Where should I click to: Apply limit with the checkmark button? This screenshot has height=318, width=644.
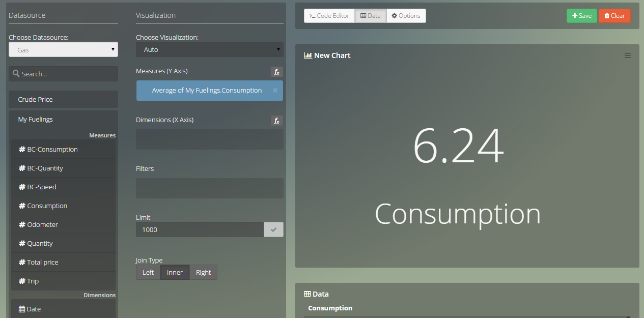pyautogui.click(x=273, y=229)
